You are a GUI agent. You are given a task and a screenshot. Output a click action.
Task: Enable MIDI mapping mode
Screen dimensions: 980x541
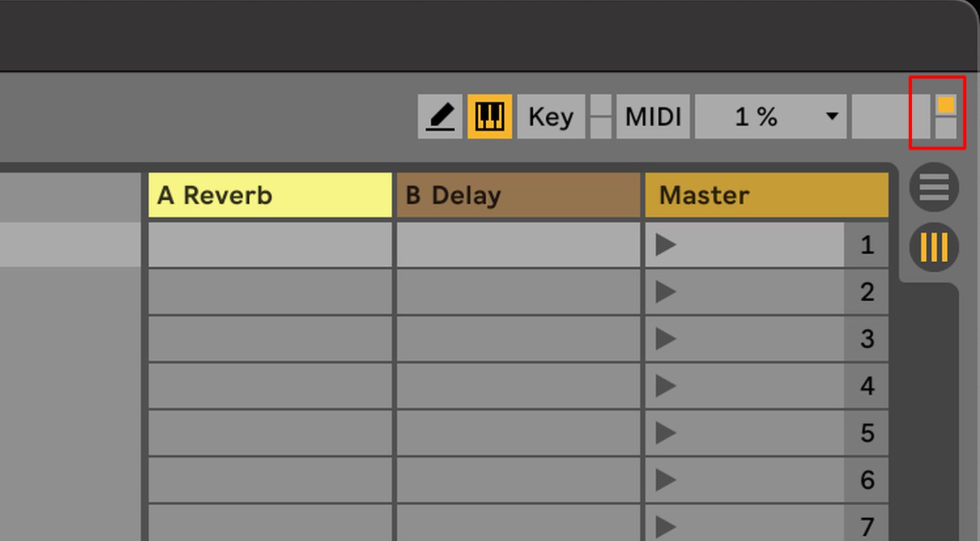tap(652, 115)
